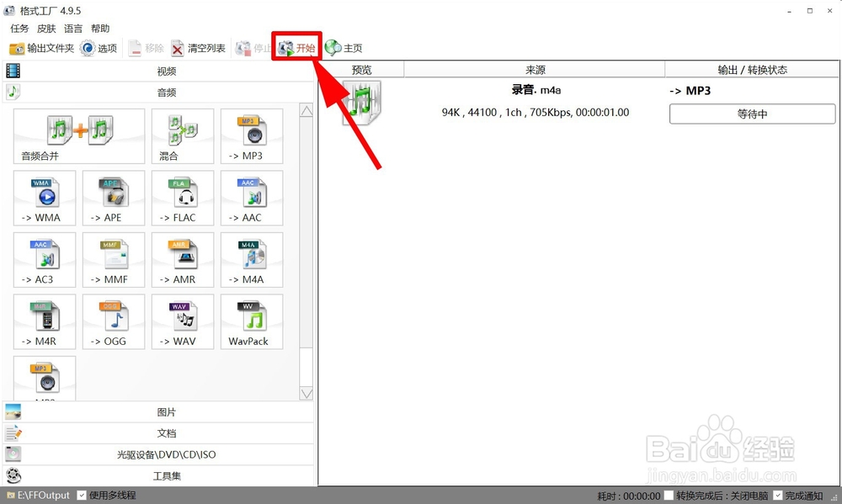Choose the -> MMF conversion icon
The image size is (842, 504).
(114, 260)
